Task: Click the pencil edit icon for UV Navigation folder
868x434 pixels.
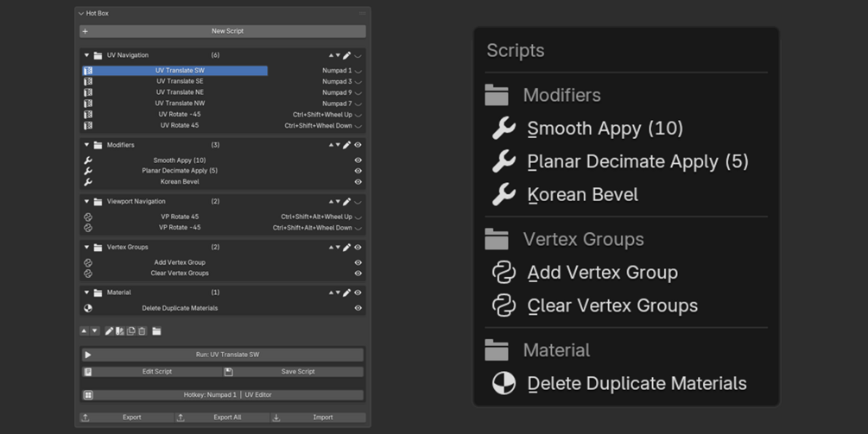Action: tap(346, 55)
